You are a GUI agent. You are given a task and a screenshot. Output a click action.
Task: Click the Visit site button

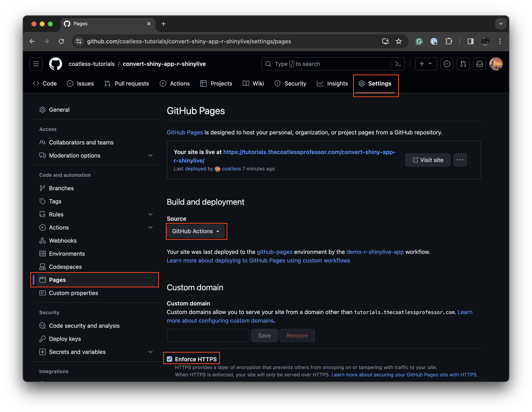428,160
